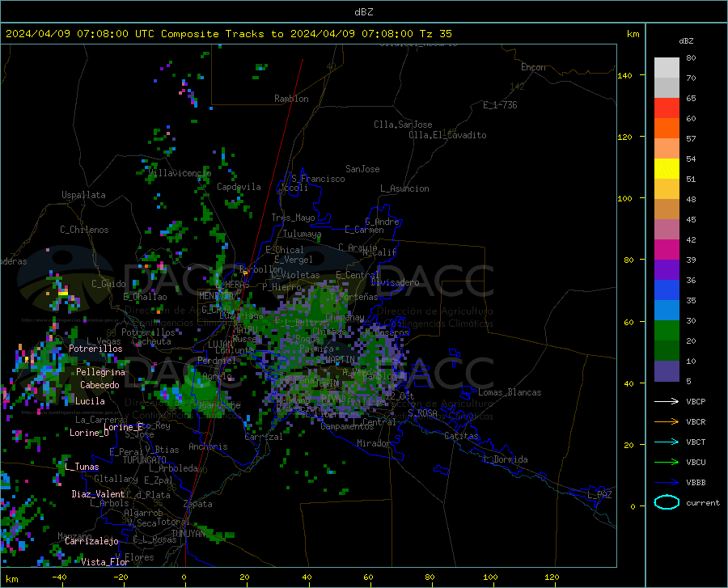Click the orange 57 dBZ color swatch

pos(667,129)
